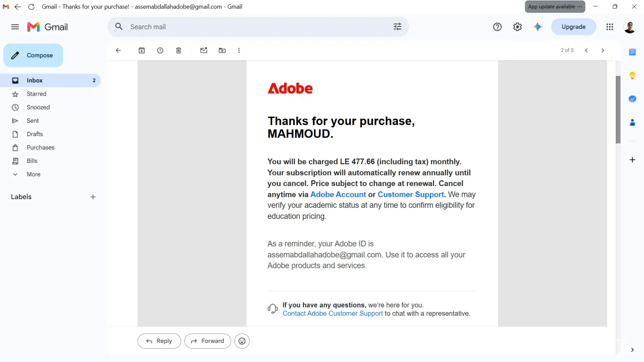Forward this email
Screen dimensions: 644x362
[208, 341]
